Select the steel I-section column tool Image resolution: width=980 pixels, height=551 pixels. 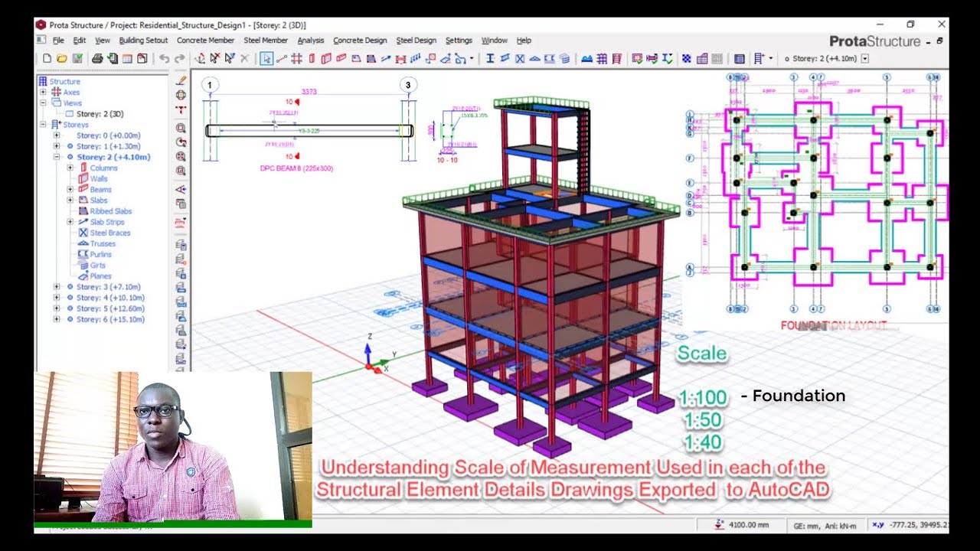pyautogui.click(x=491, y=58)
